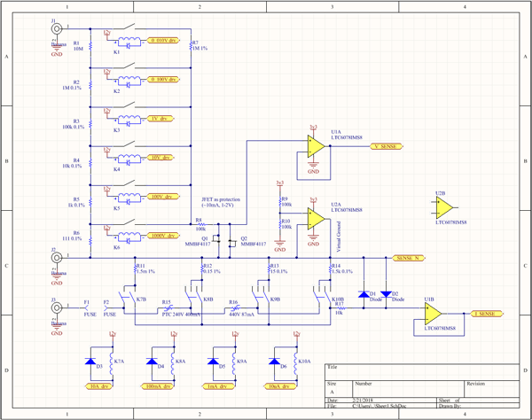Select the J1 banana connector symbol
Viewport: 532px width, 420px height.
tap(57, 29)
